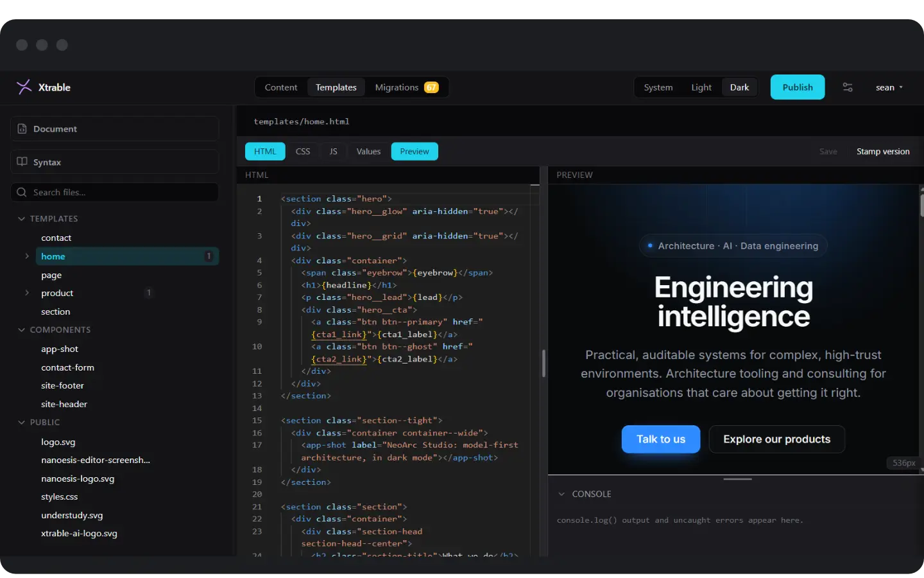Click the Publish button
924x578 pixels.
pyautogui.click(x=798, y=87)
